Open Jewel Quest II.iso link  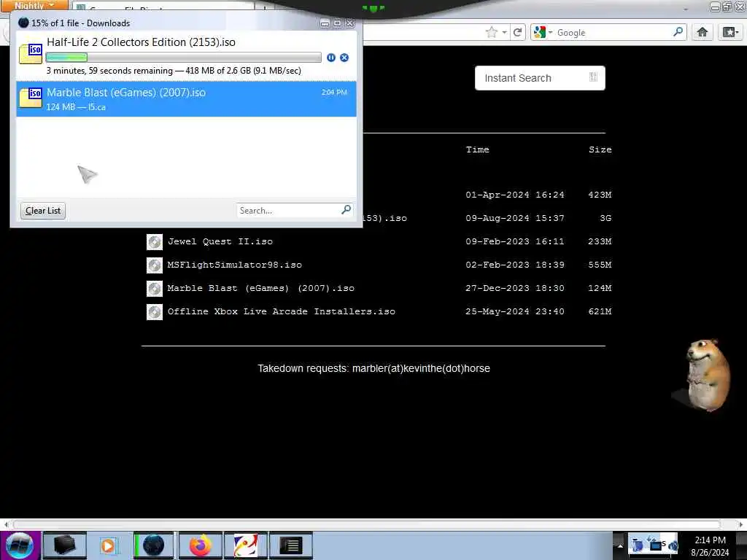(220, 241)
